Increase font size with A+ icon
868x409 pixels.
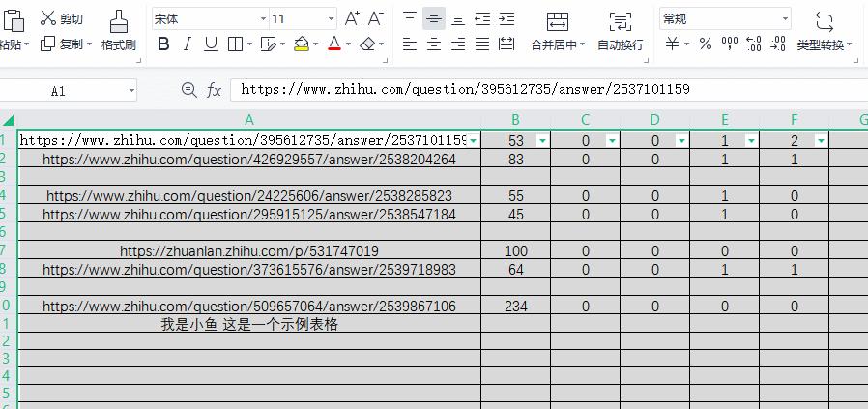point(352,18)
